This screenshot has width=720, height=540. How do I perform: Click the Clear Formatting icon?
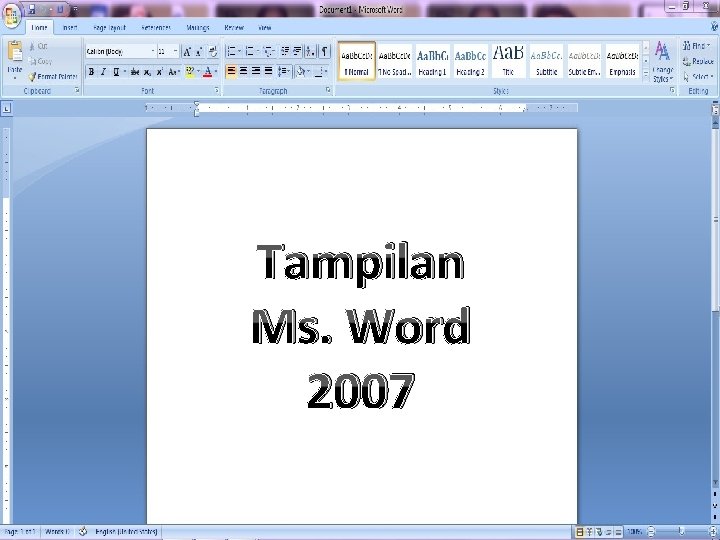pyautogui.click(x=213, y=51)
